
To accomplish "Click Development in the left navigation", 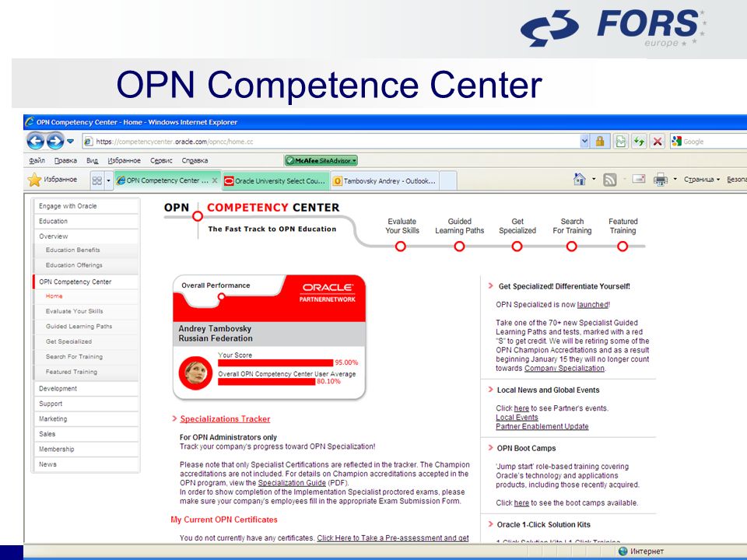I will tap(86, 389).
